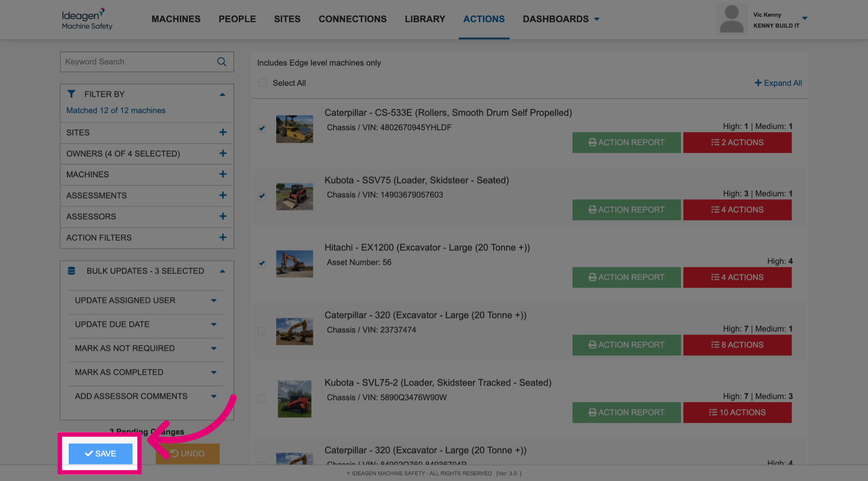Click the Caterpillar 320 VIN 23737474 thumbnail
The image size is (868, 481).
coord(295,331)
